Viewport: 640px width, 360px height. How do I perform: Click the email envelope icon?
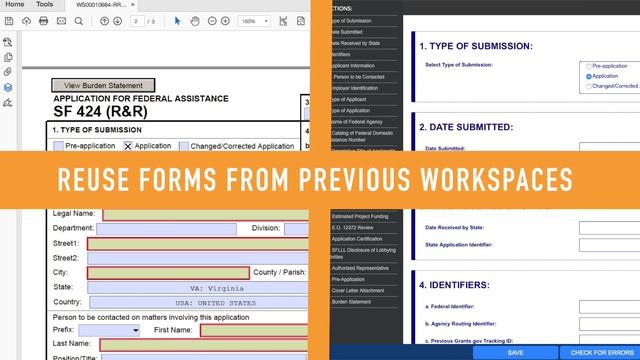[61, 21]
